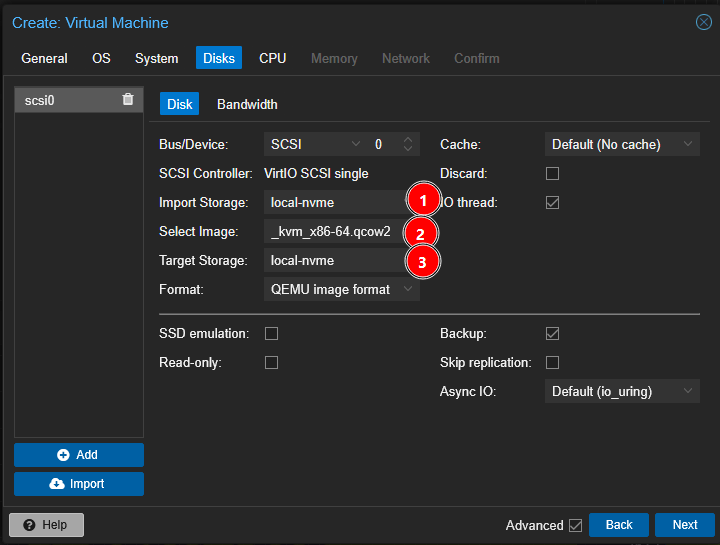720x545 pixels.
Task: Delete the scsi0 disk with trash icon
Action: (x=127, y=100)
